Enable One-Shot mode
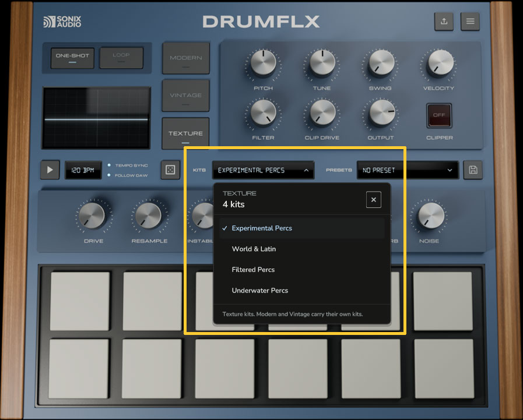The width and height of the screenshot is (523, 420). pos(72,58)
